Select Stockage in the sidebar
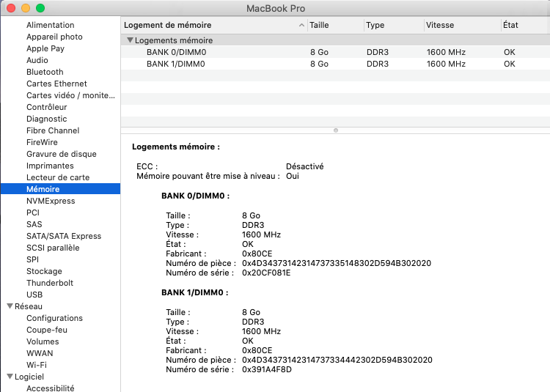The height and width of the screenshot is (392, 550). 44,272
